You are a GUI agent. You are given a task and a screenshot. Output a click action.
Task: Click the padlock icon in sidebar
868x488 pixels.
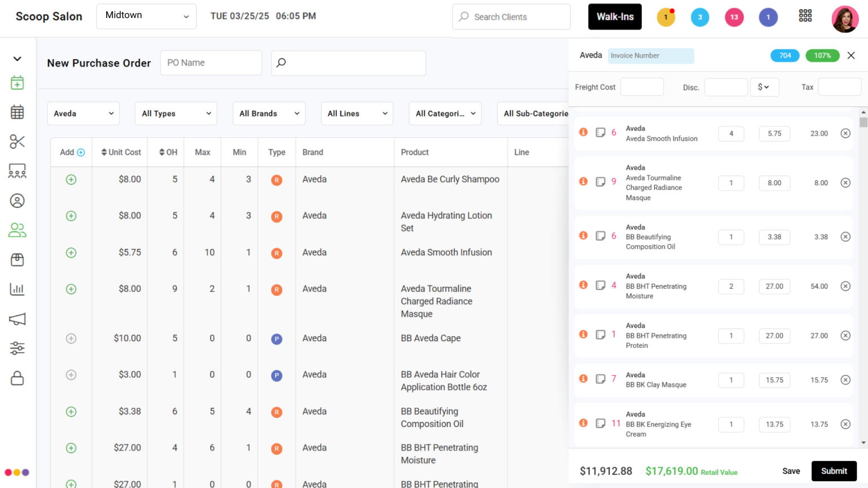point(17,378)
